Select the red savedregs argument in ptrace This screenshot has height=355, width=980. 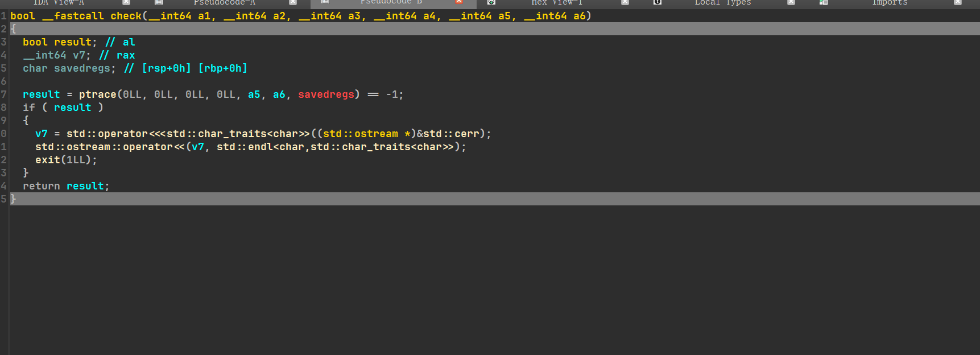pos(326,94)
